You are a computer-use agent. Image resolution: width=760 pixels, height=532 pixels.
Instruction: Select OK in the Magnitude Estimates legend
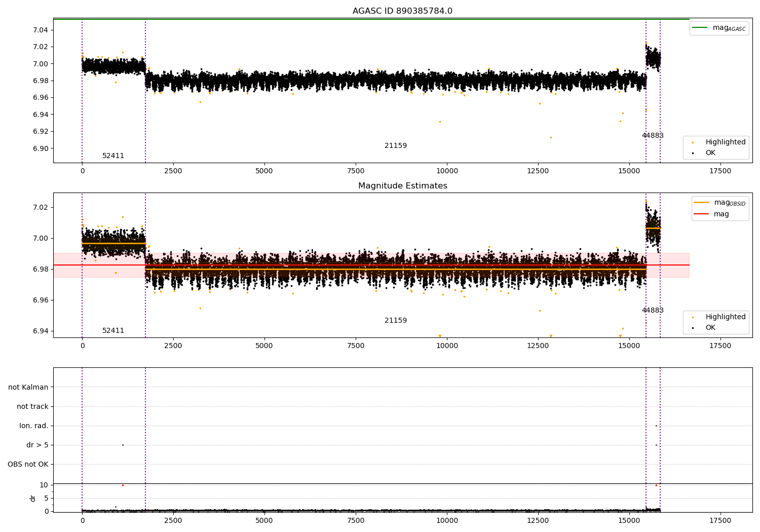coord(704,328)
